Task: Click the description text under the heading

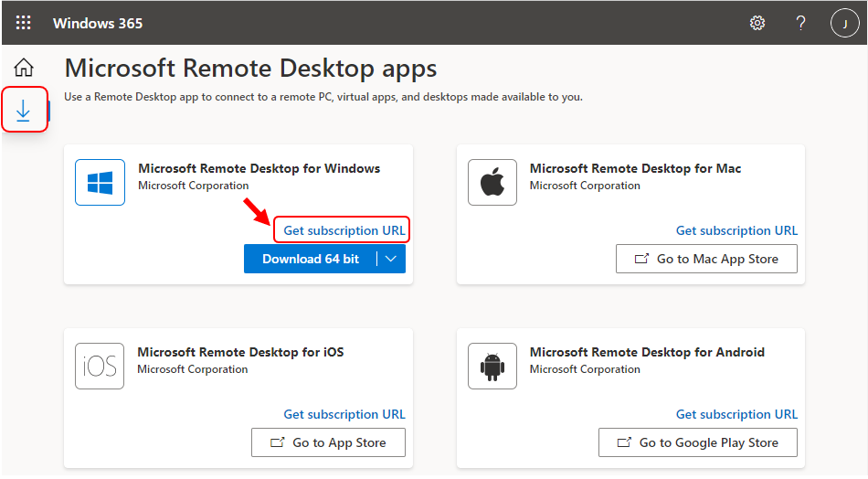Action: (x=323, y=97)
